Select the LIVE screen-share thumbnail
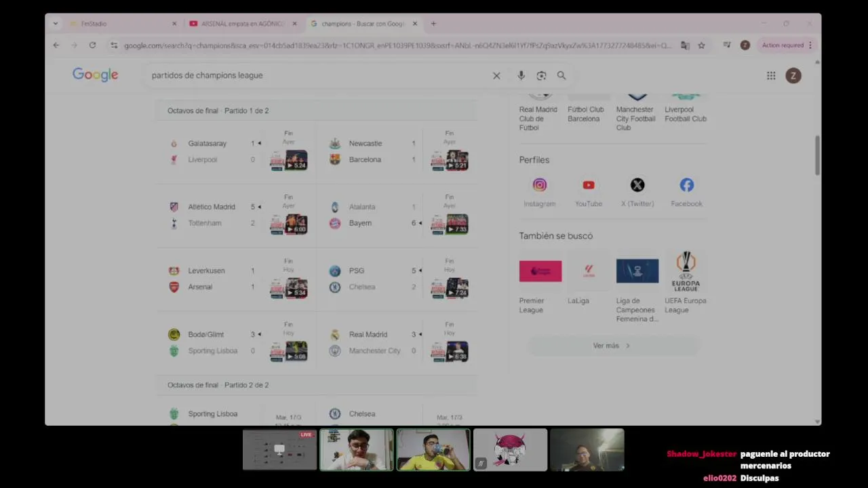 (x=279, y=449)
